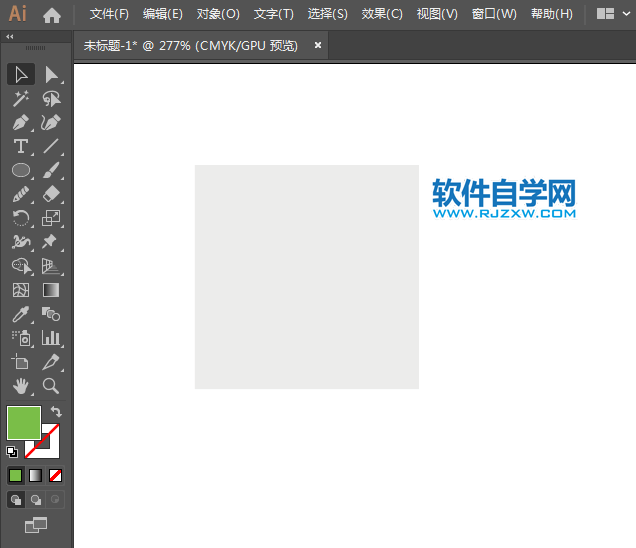Open the 文件(F) menu
The image size is (636, 548).
click(109, 14)
